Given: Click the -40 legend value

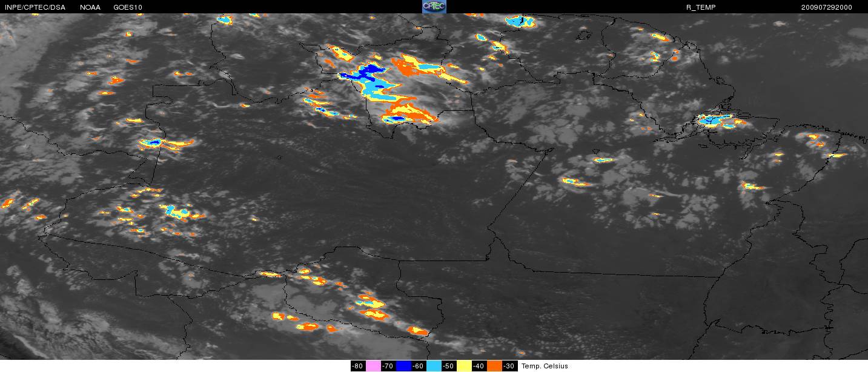Looking at the screenshot, I should (479, 366).
